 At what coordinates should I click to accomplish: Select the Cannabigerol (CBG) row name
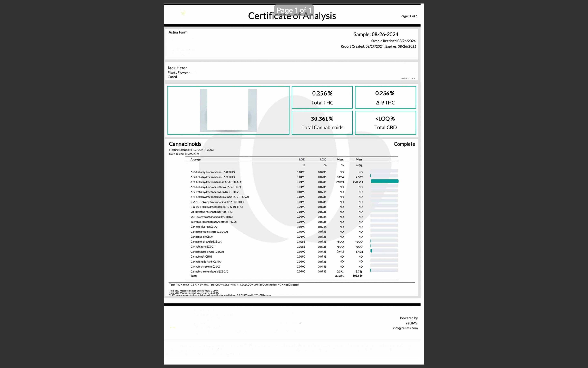tap(202, 247)
